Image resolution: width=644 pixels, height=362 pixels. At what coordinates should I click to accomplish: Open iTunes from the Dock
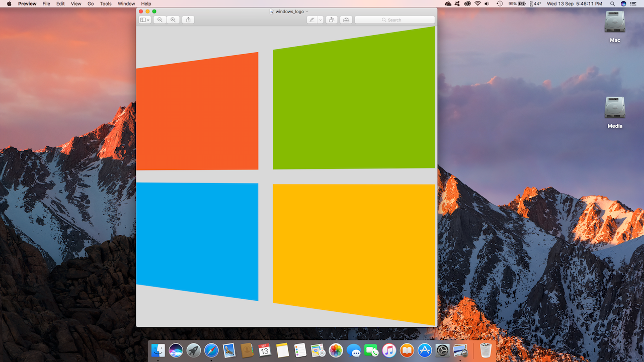click(x=389, y=350)
